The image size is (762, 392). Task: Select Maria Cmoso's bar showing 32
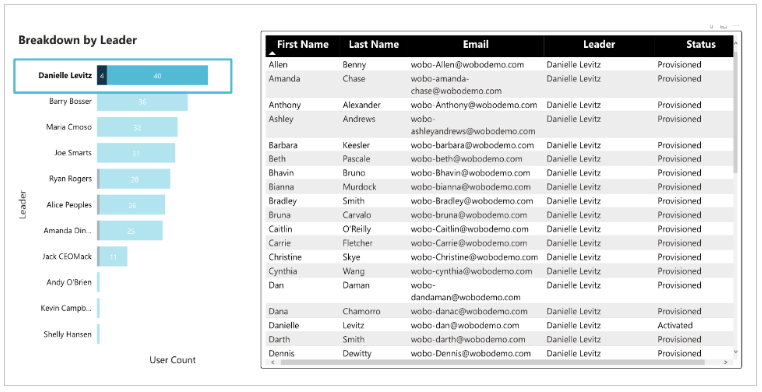pyautogui.click(x=138, y=127)
